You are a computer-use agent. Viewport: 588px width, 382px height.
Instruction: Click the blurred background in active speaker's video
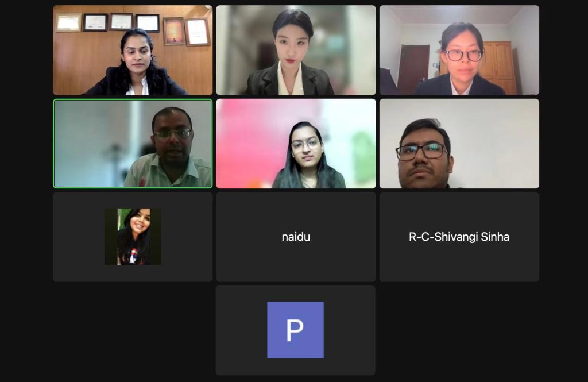98,142
